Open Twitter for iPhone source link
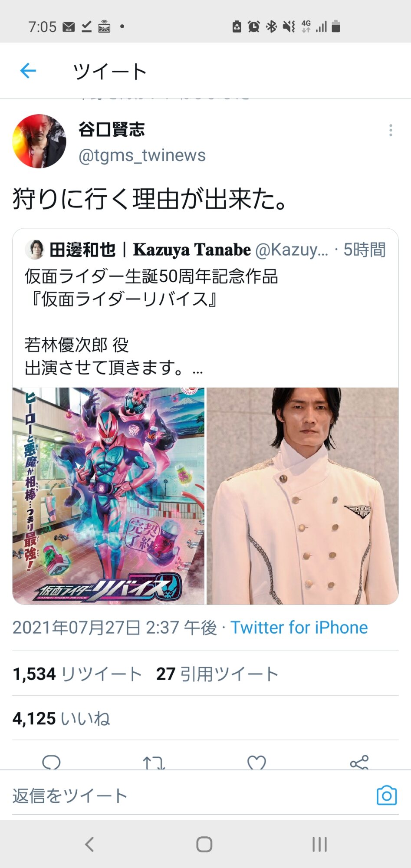 point(299,628)
